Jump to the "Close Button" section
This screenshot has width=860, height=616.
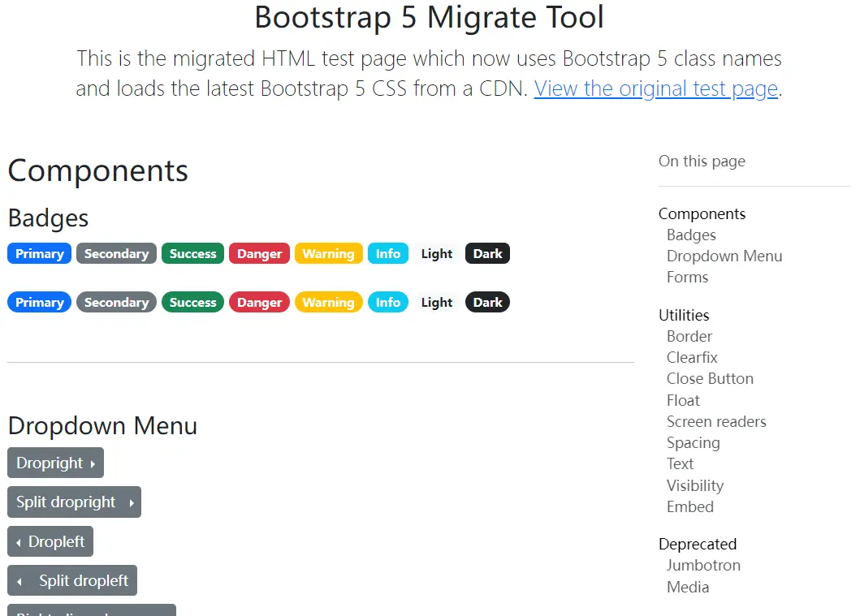coord(711,379)
